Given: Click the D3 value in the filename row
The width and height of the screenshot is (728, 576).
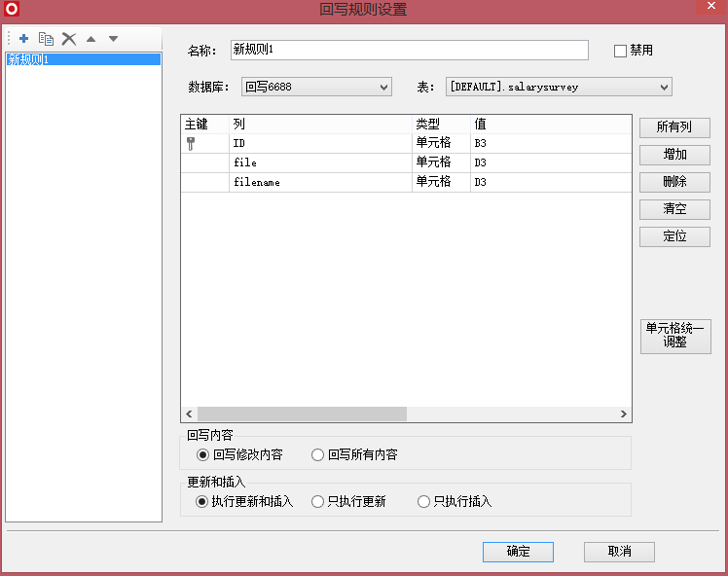Looking at the screenshot, I should pos(551,182).
